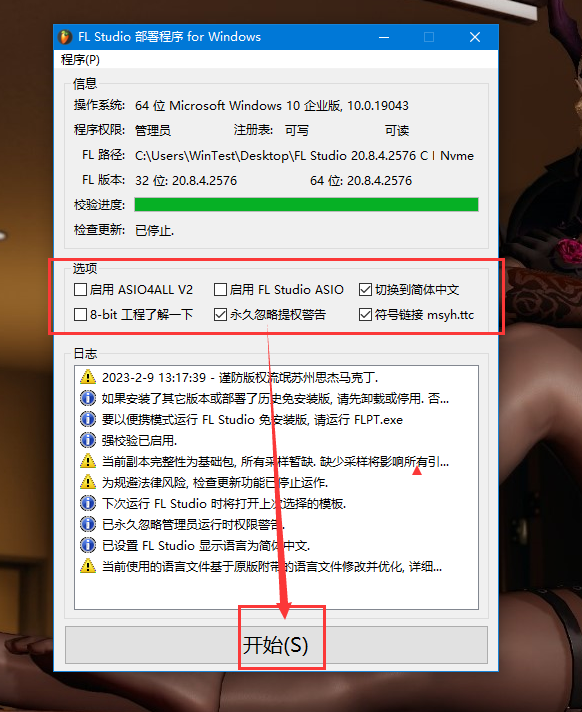Click the FL Studio fruit icon in title bar

click(65, 37)
